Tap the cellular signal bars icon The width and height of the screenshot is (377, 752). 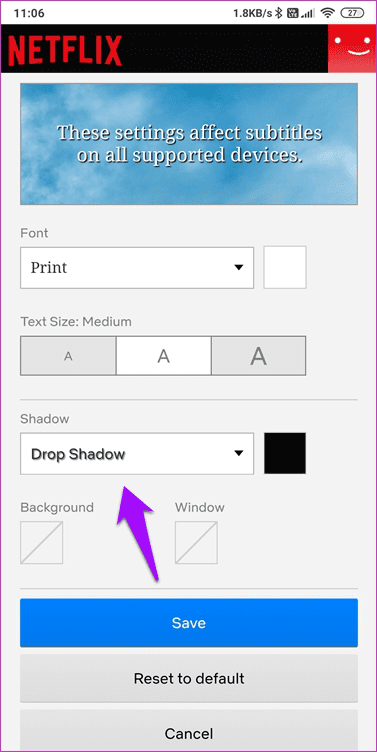309,13
